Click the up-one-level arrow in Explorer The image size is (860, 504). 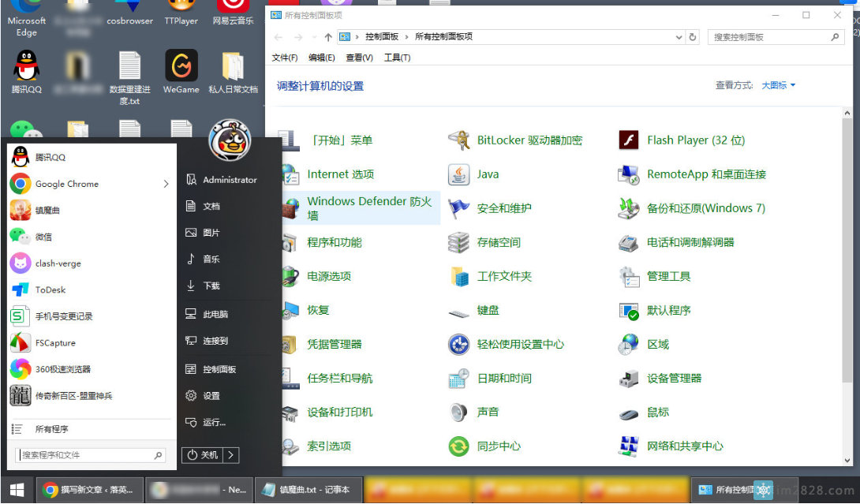point(328,37)
